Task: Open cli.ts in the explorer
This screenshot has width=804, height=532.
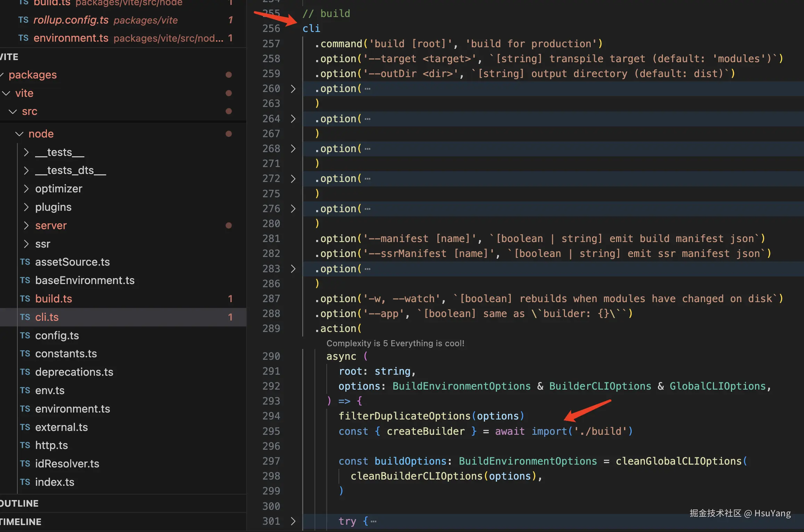Action: pyautogui.click(x=47, y=317)
